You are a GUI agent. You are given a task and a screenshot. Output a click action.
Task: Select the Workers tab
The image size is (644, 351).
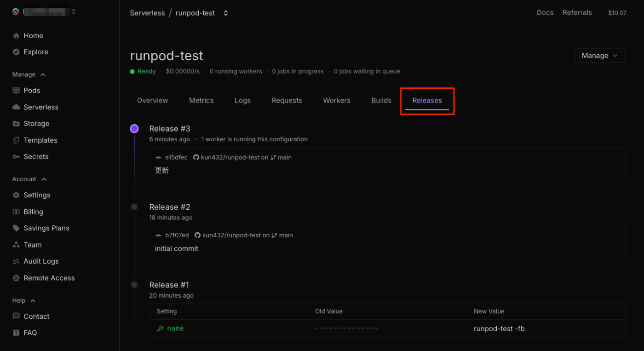pos(337,100)
